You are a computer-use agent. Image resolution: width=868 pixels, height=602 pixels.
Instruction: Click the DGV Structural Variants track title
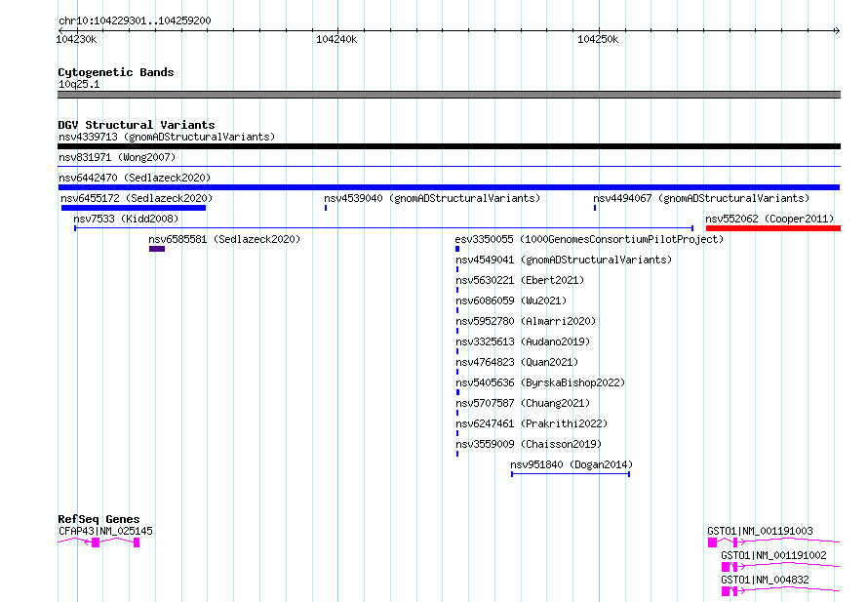click(x=137, y=125)
